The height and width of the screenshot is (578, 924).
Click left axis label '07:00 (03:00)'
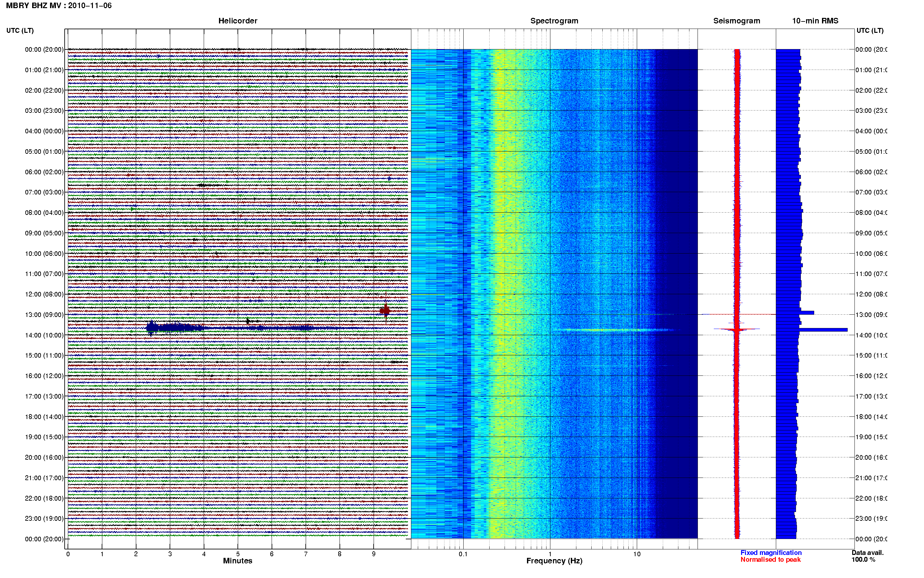(x=44, y=192)
